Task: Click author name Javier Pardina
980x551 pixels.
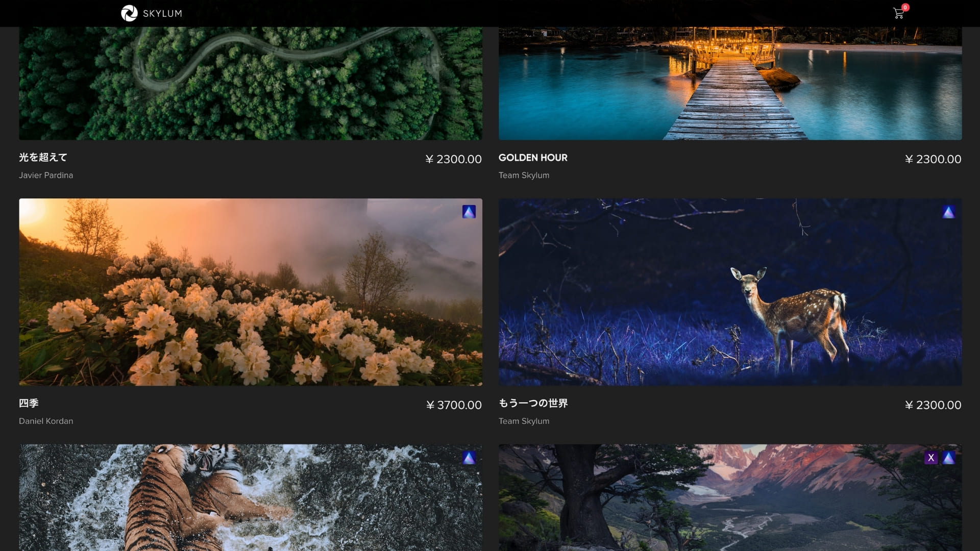Action: pyautogui.click(x=46, y=175)
